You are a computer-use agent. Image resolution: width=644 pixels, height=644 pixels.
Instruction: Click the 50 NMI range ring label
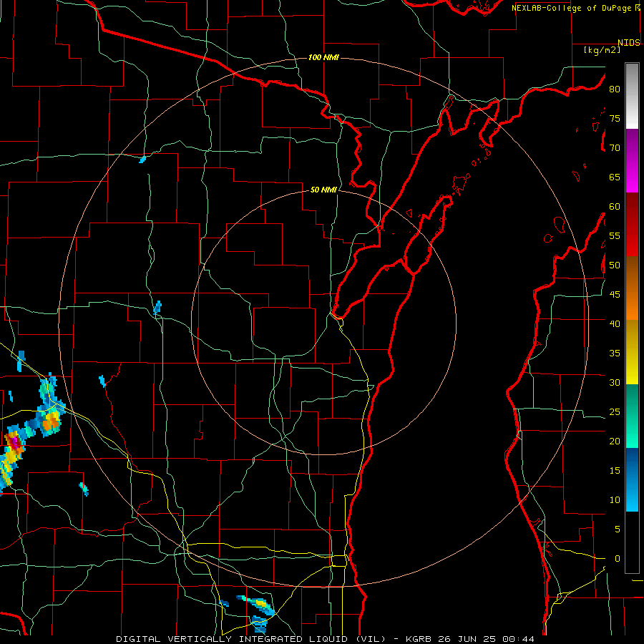coord(323,190)
